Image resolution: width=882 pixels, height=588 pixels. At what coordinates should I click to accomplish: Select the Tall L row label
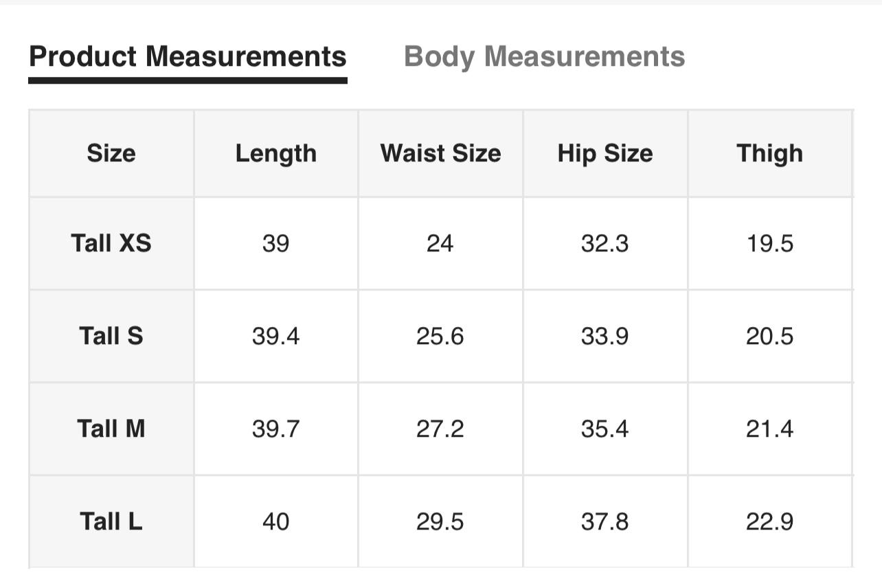pos(111,521)
